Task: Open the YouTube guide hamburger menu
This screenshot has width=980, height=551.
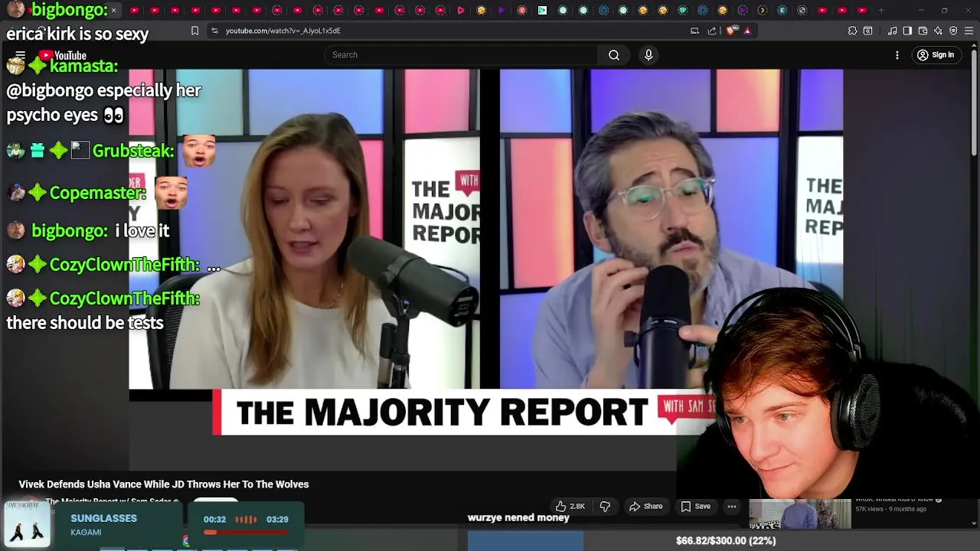Action: 21,55
